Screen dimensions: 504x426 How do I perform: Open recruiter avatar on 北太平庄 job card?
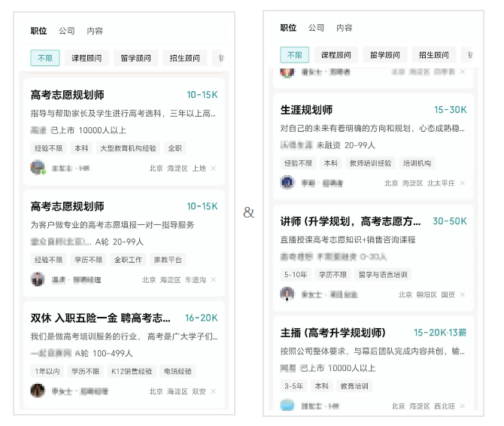[x=287, y=182]
